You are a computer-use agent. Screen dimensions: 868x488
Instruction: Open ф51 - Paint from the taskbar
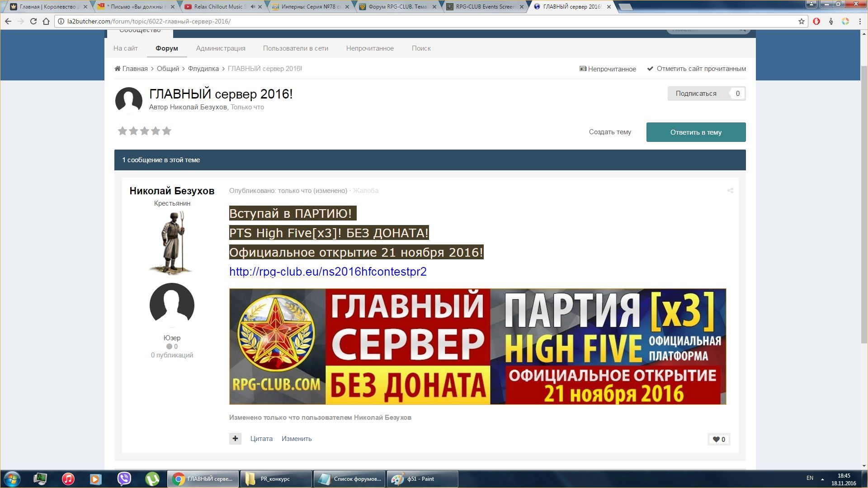(x=423, y=479)
